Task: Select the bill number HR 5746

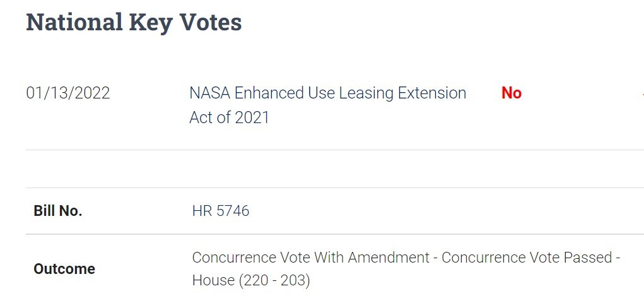Action: coord(221,211)
